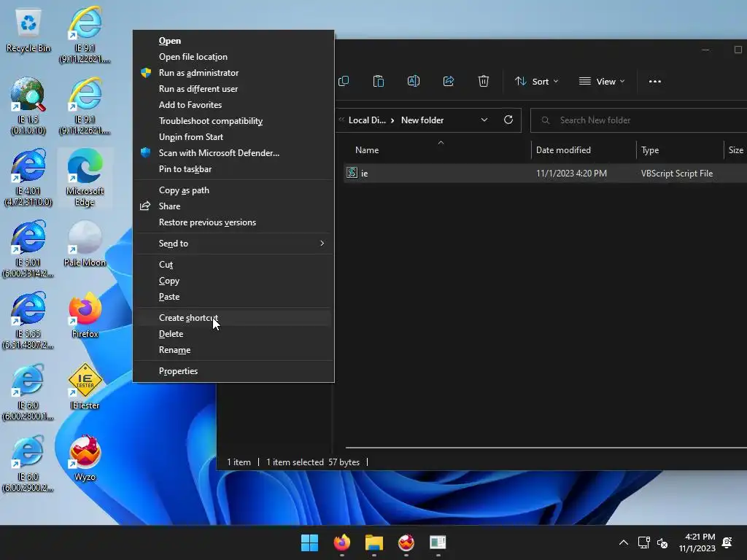
Task: Choose Copy in the context menu
Action: (x=233, y=281)
